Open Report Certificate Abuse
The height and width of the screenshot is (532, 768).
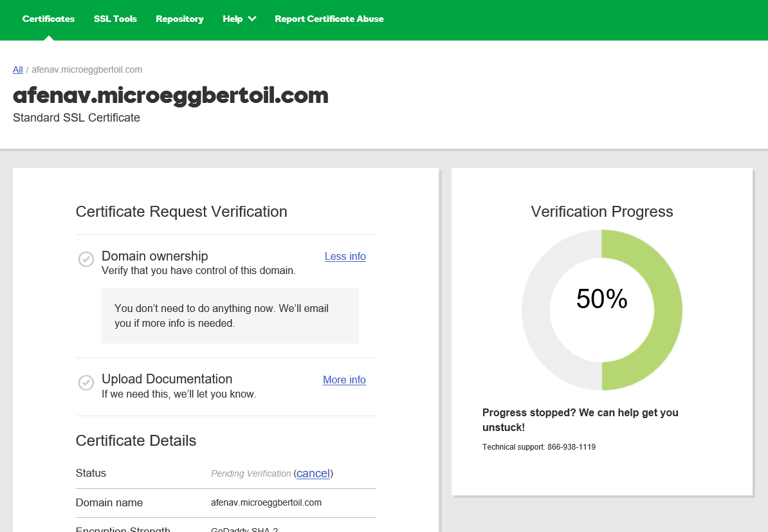pos(329,19)
